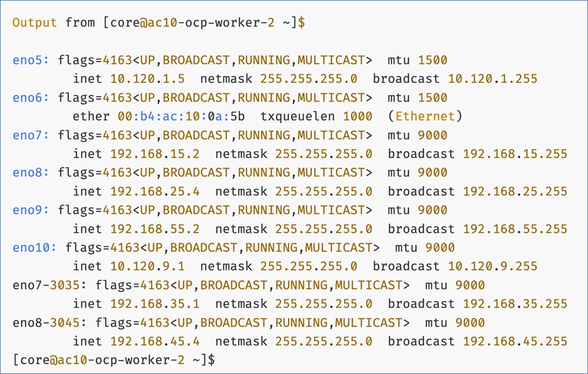Click the broadcast address 10.120.1.255
The width and height of the screenshot is (588, 374).
tap(492, 79)
